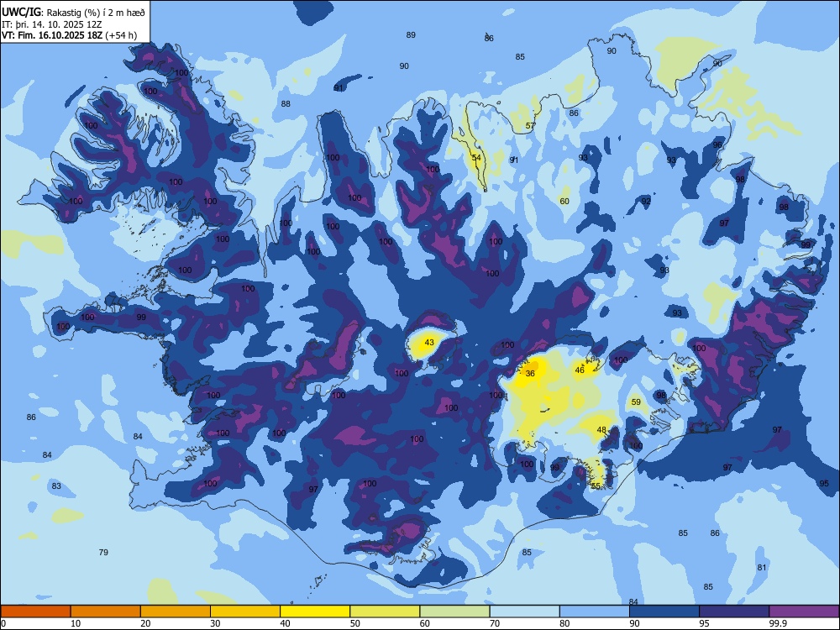Click the 'VT: Fim. 16.10.2025 18Z' line

click(52, 35)
